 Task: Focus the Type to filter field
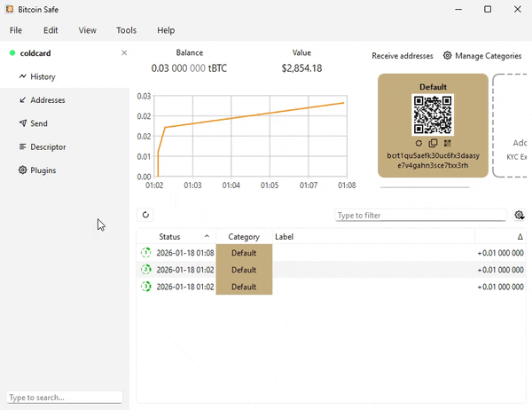tap(420, 215)
